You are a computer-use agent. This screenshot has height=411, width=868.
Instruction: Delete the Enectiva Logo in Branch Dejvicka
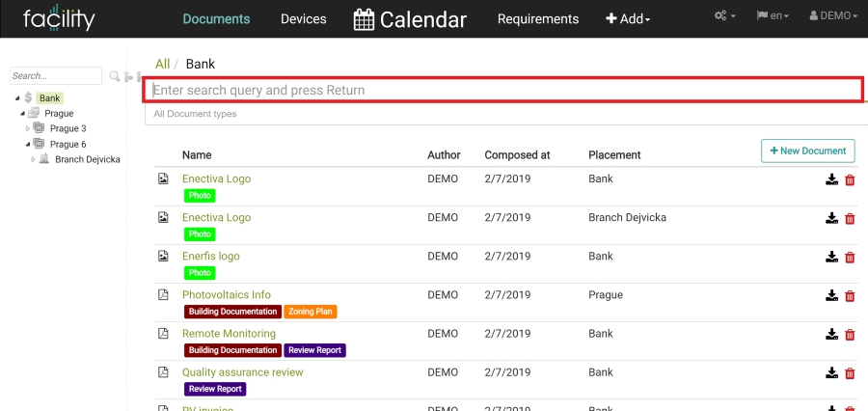[850, 218]
